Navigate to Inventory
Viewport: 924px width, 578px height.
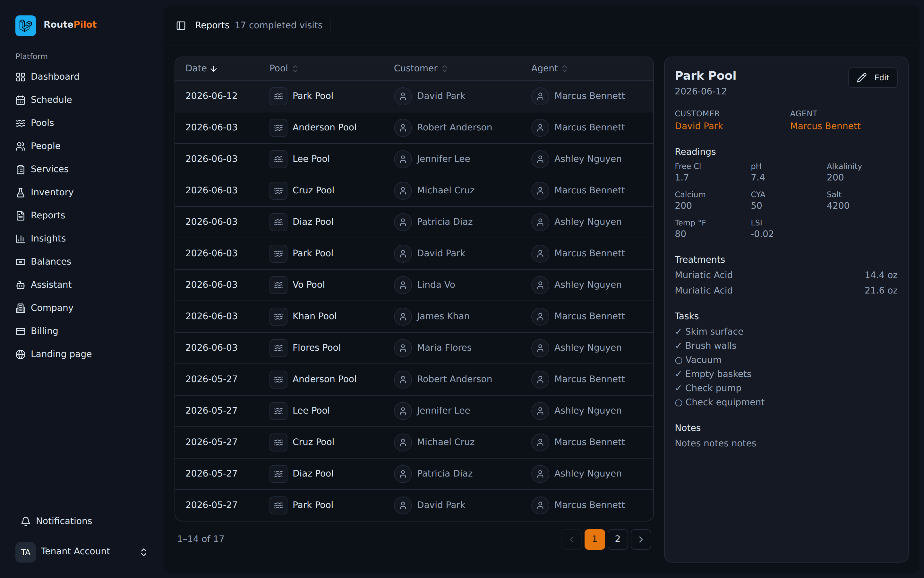click(44, 192)
